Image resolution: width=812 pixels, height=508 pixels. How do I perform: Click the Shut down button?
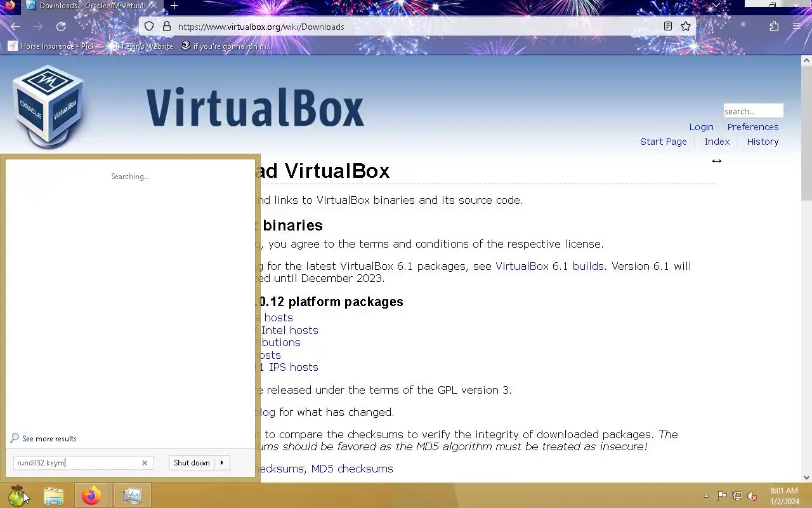(192, 463)
